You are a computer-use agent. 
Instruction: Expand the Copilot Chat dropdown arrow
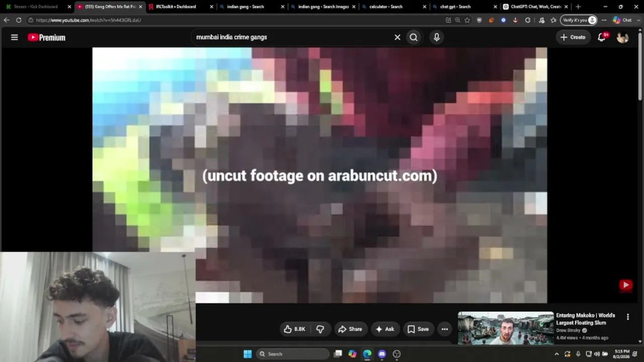pos(638,20)
